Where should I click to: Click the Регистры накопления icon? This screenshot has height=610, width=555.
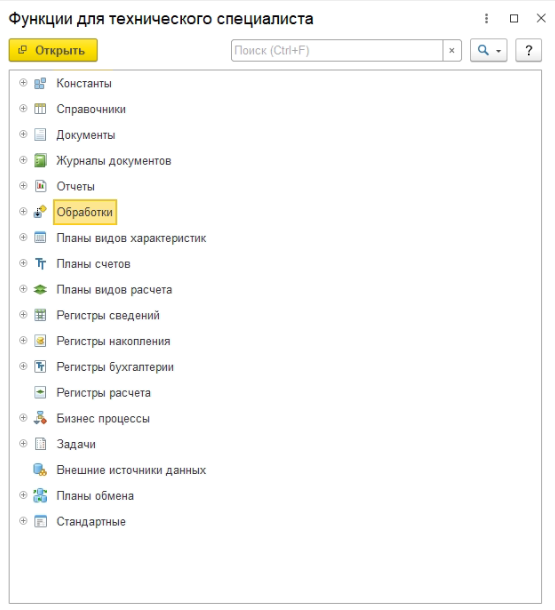(40, 341)
